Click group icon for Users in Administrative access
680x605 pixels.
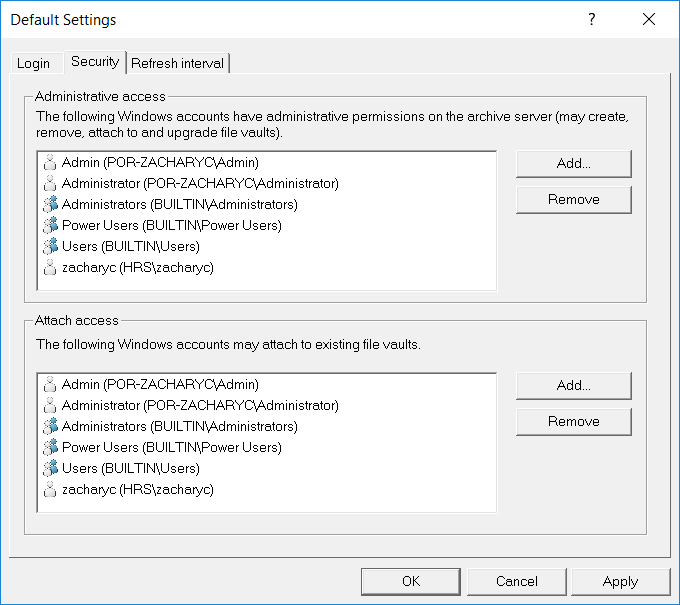click(50, 246)
